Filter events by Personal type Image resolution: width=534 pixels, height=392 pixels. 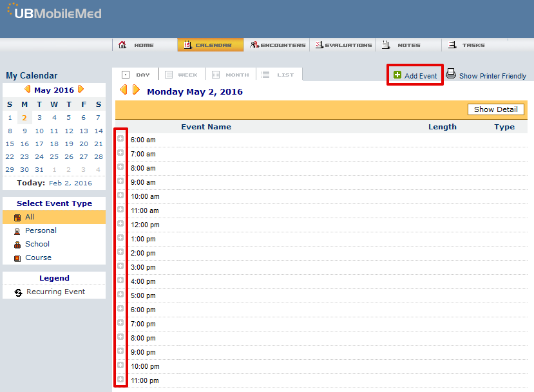(41, 230)
